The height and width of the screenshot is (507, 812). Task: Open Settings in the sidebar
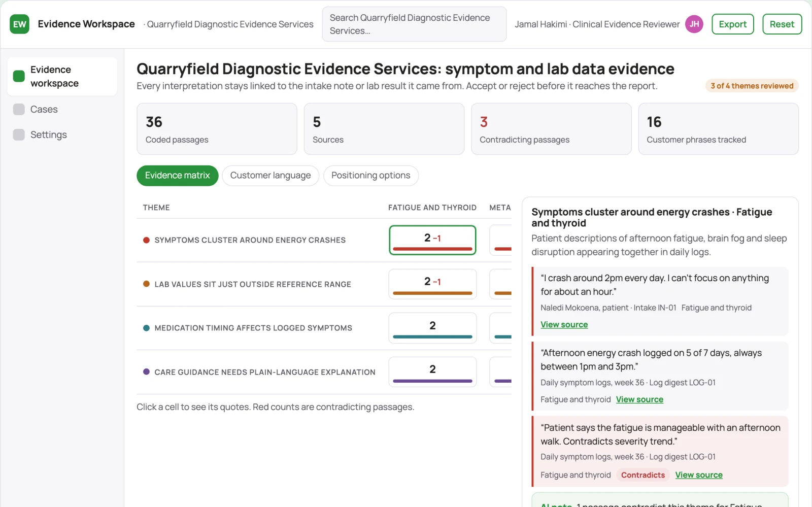click(x=62, y=134)
